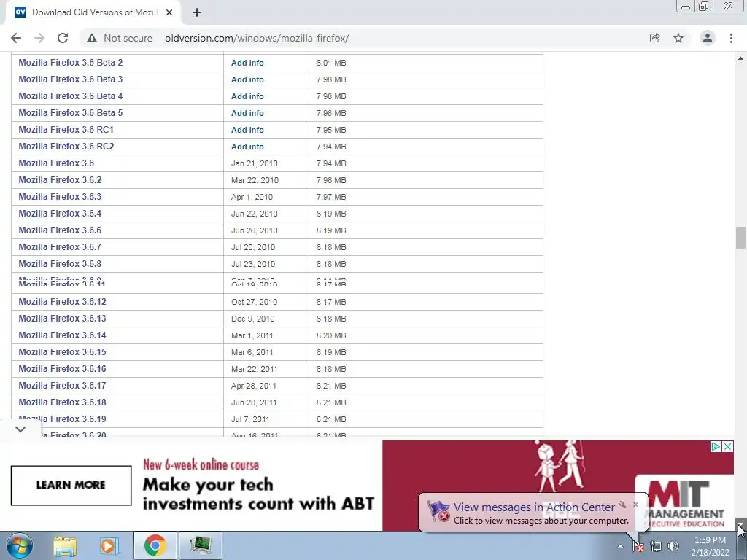Reload the oldversion.com page

[x=63, y=38]
